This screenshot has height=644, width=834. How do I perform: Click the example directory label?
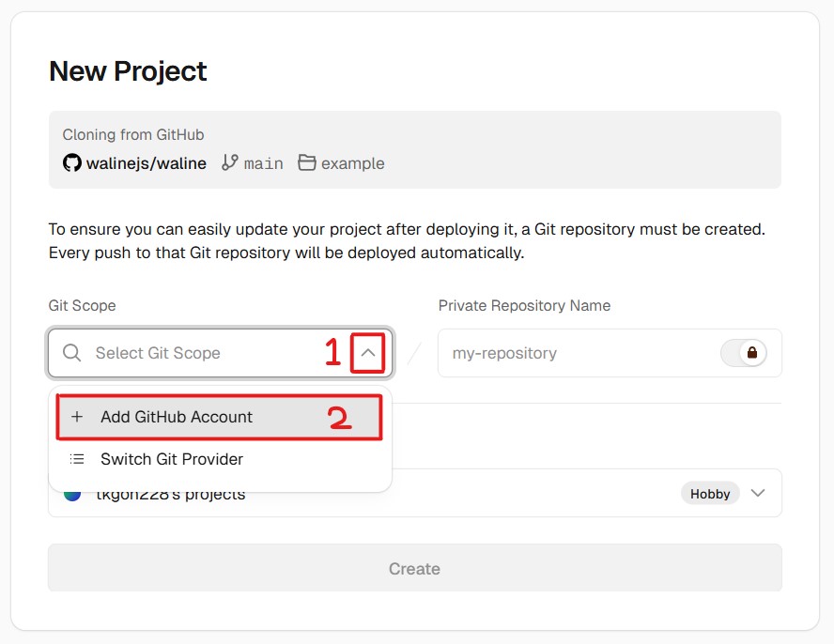(x=353, y=163)
